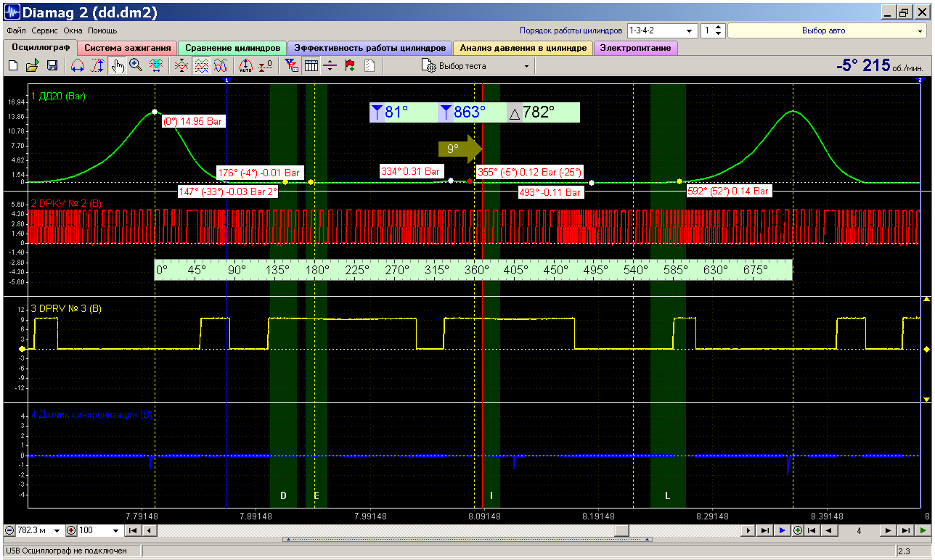The width and height of the screenshot is (935, 560).
Task: Click the blue filter marker icon
Action: (x=291, y=66)
